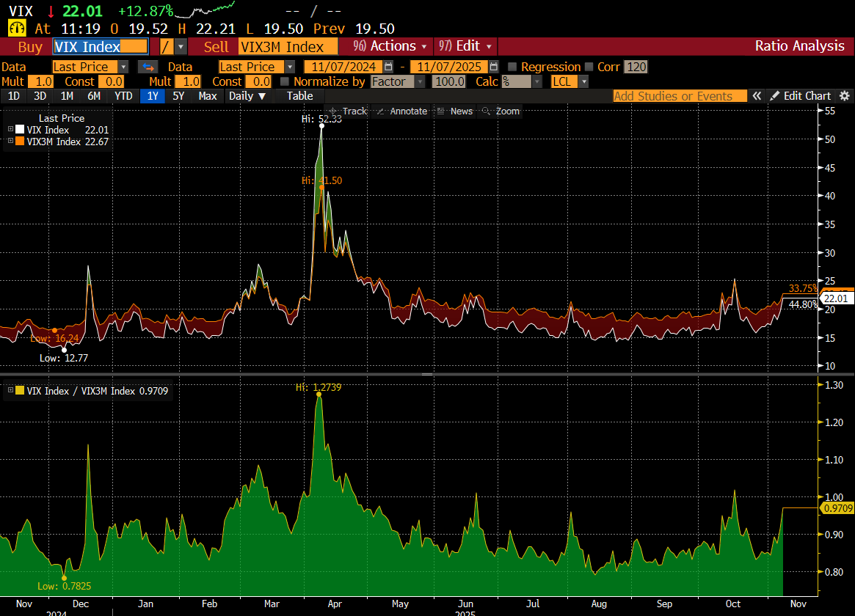Click the normalize factor value 100.0
Viewport: 855px width, 616px height.
click(449, 81)
